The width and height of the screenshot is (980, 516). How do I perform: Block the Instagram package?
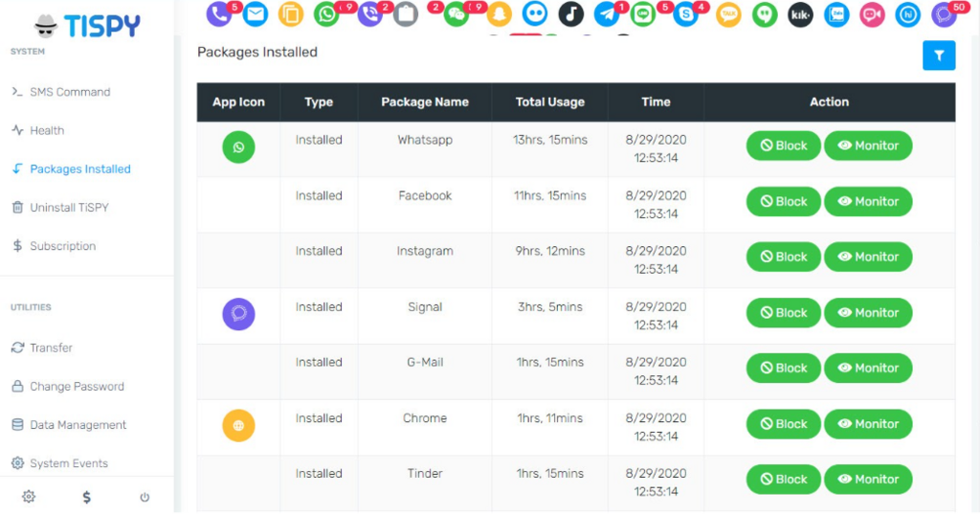(783, 257)
